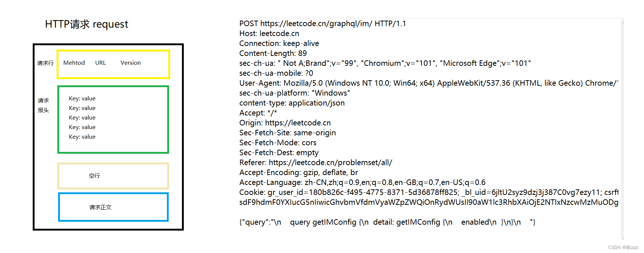Open the Referer problemset/all URL
Image resolution: width=644 pixels, height=253 pixels.
tap(330, 163)
